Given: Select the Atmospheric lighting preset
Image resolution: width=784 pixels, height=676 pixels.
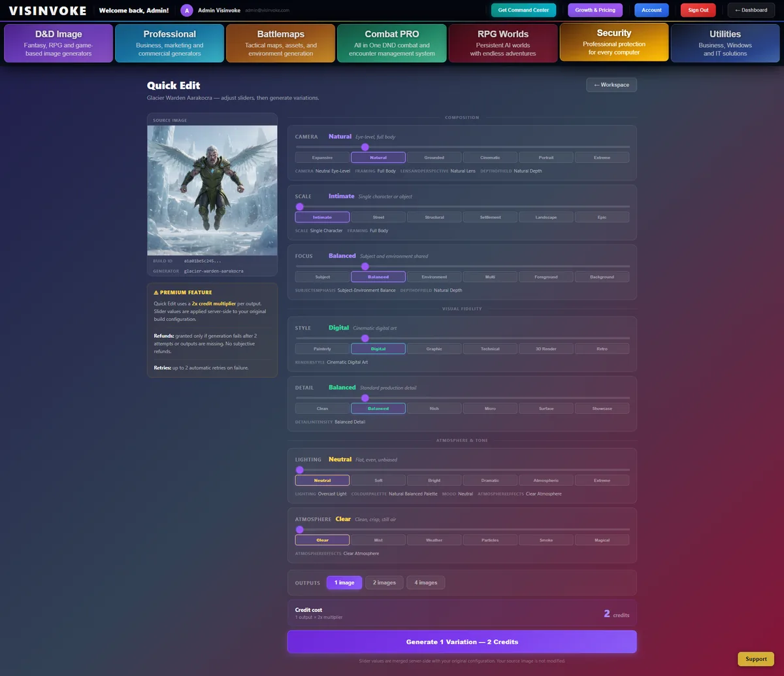Looking at the screenshot, I should tap(546, 480).
